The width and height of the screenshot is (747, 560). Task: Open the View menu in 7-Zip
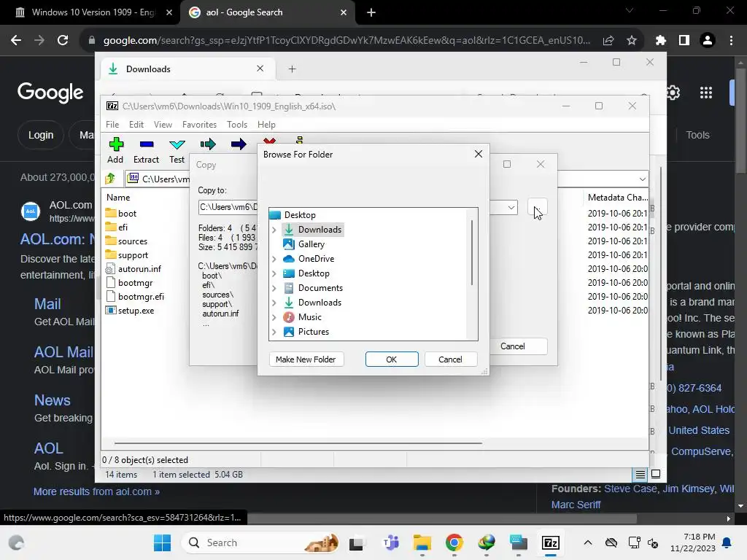tap(163, 124)
